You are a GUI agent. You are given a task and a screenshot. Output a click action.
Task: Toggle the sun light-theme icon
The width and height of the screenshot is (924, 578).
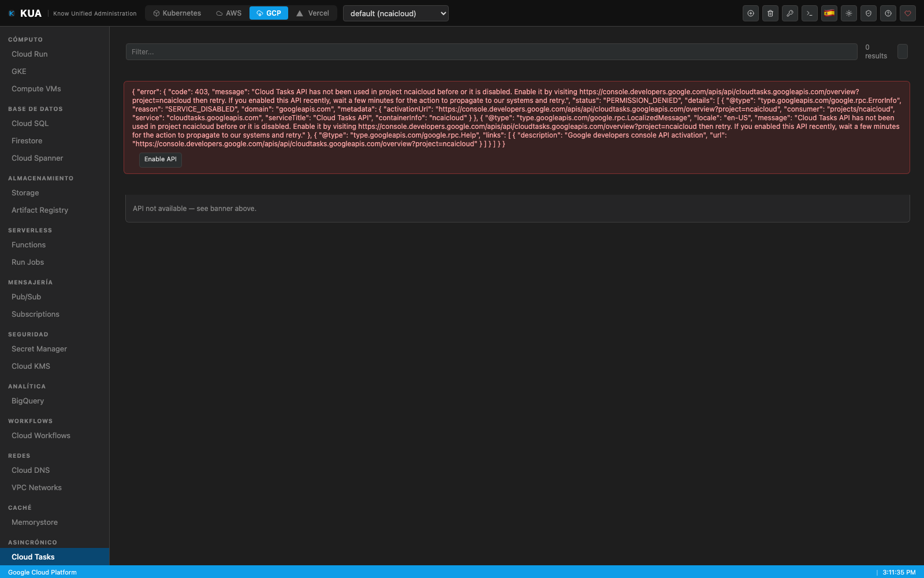coord(849,13)
